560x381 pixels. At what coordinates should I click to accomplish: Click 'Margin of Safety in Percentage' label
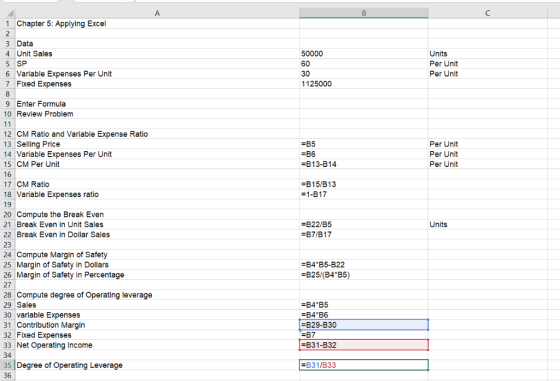coord(157,275)
